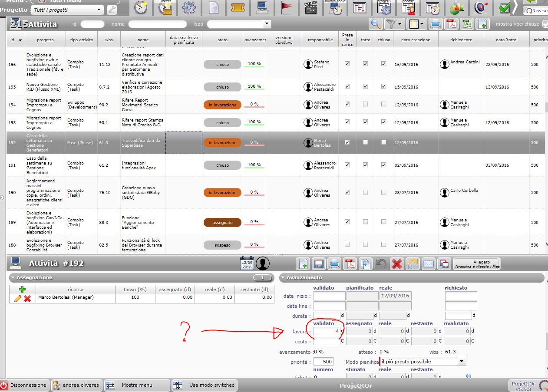Open 'Modo pianifica' dropdown arrow
This screenshot has height=392, width=548.
(x=462, y=362)
